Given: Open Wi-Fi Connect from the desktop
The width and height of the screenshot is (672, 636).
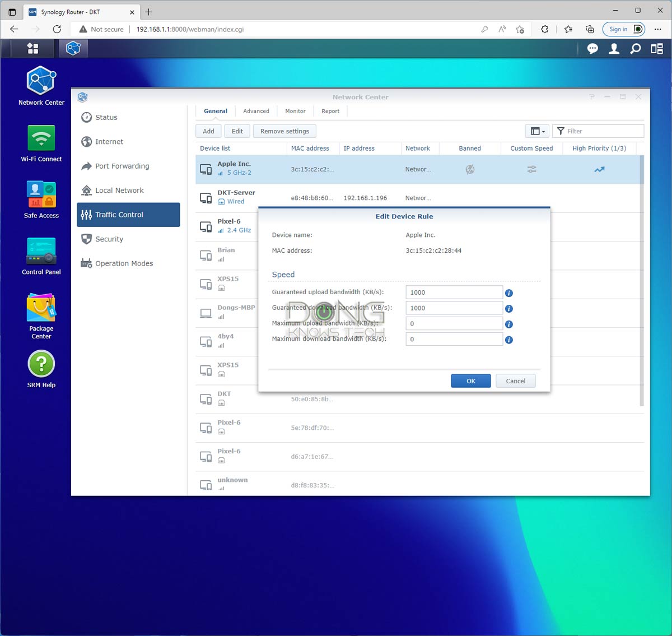Looking at the screenshot, I should click(x=41, y=139).
